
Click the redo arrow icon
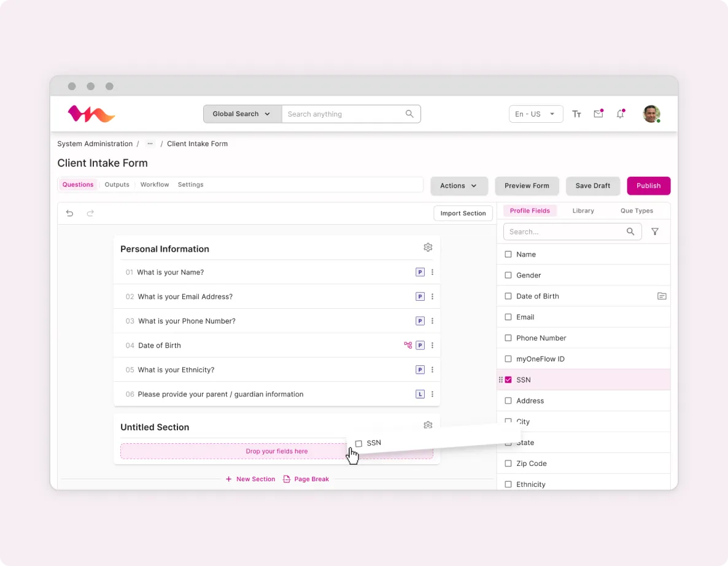pyautogui.click(x=90, y=213)
